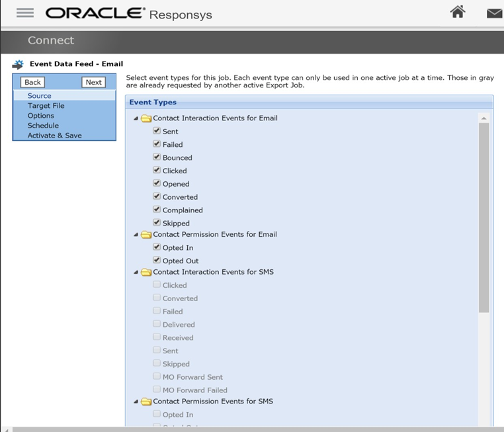Open the hamburger navigation menu

pyautogui.click(x=24, y=13)
